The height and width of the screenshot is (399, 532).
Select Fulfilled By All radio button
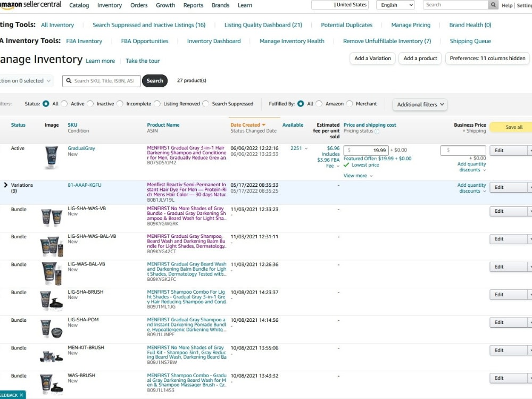301,104
